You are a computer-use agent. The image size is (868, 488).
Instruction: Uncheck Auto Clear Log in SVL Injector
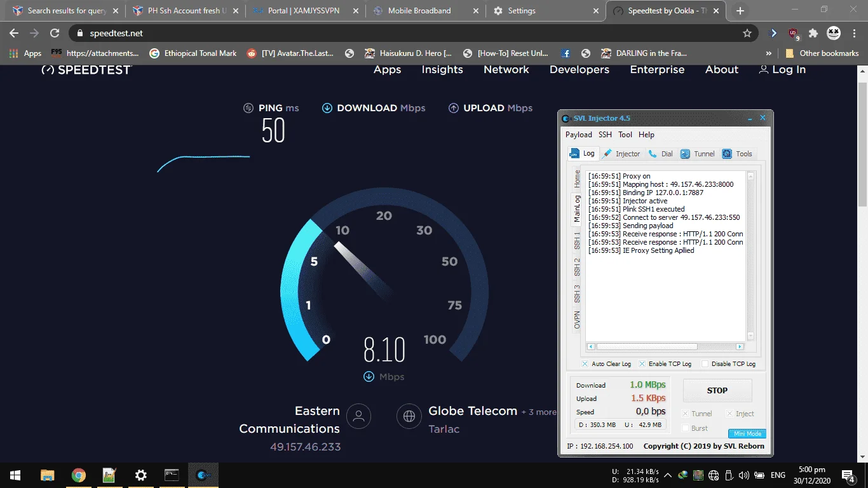click(x=585, y=364)
